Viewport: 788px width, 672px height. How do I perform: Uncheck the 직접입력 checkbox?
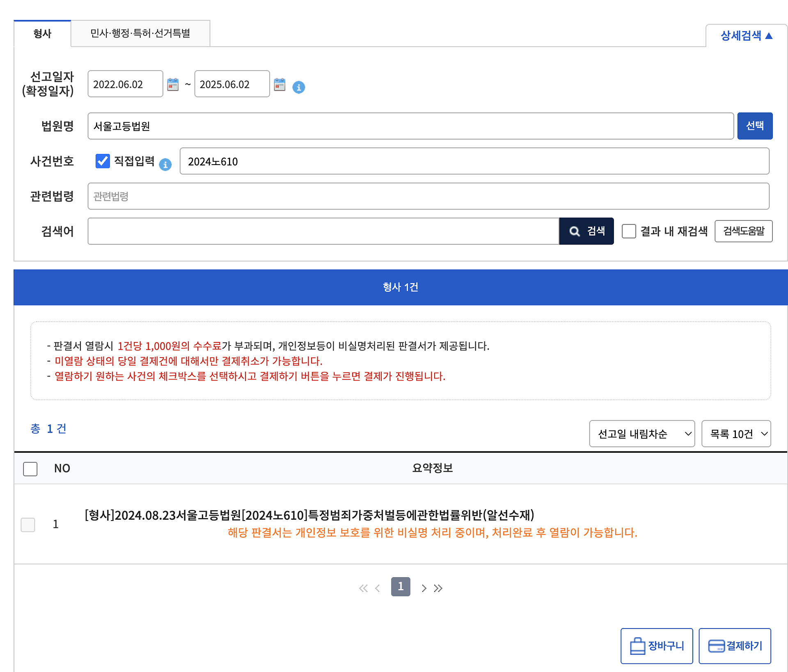[x=103, y=161]
